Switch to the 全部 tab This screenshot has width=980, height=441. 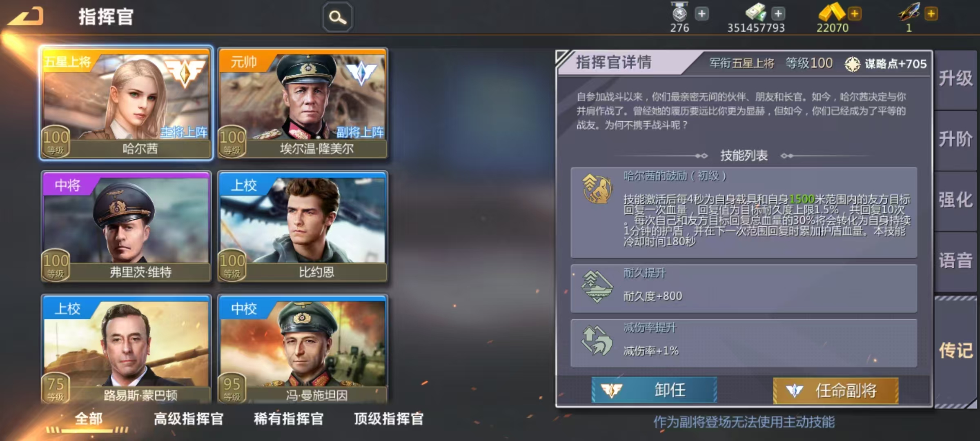click(89, 419)
